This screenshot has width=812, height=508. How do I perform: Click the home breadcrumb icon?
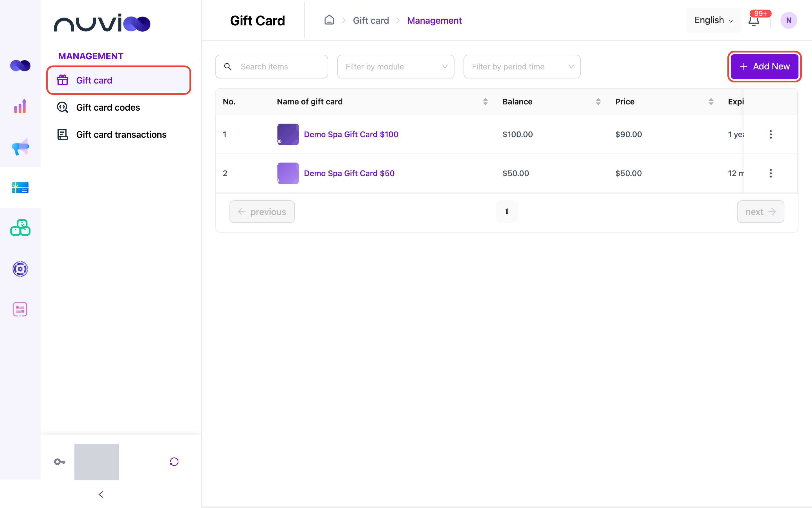point(329,20)
